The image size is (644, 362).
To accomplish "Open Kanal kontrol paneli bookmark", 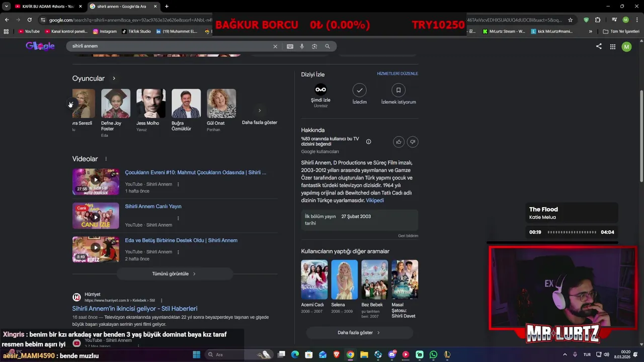I will (66, 31).
